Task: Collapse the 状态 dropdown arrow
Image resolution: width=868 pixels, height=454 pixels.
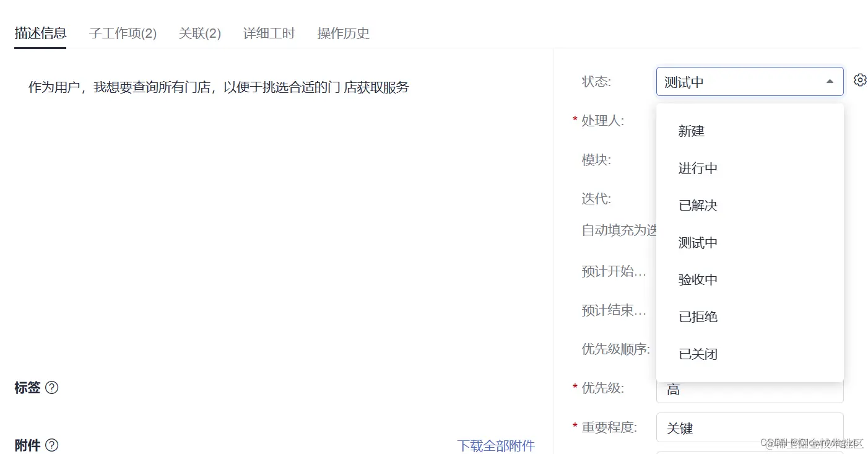Action: coord(830,81)
